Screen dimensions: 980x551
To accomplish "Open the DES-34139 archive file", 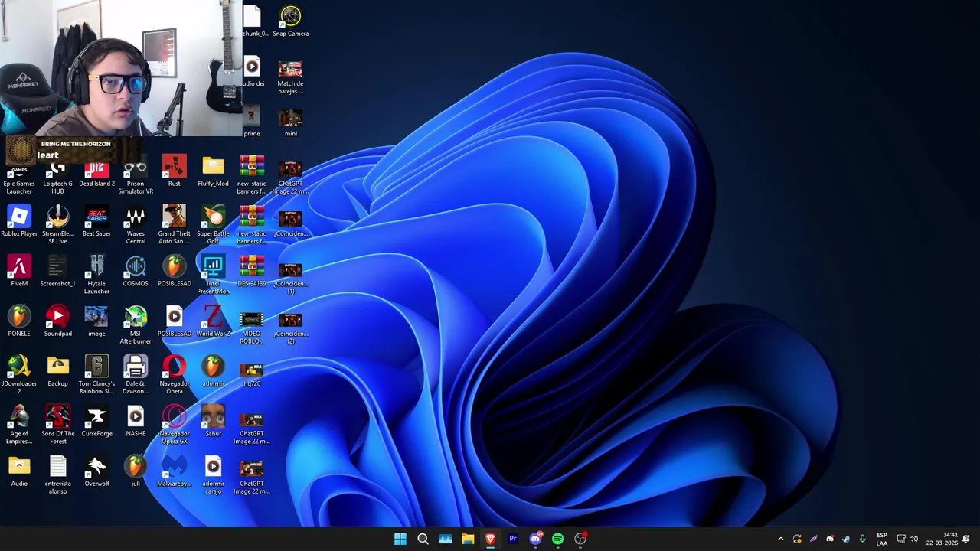I will point(252,271).
